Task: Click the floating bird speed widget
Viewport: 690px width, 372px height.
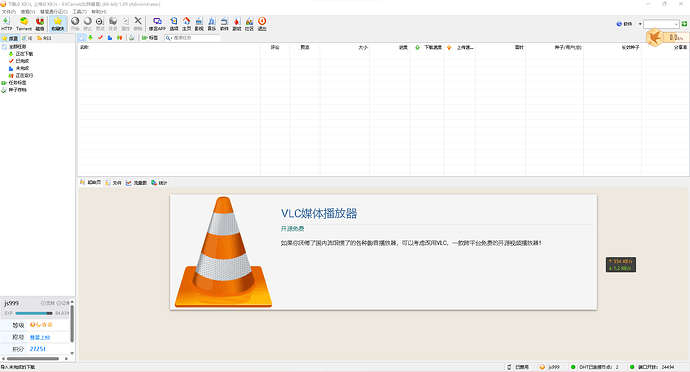Action: [667, 37]
